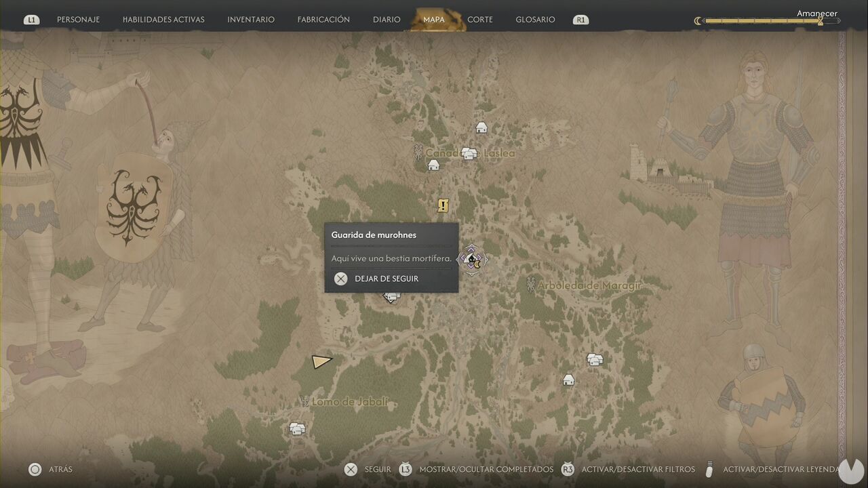Click the circle button icon beside ATRÁS
The height and width of the screenshot is (488, 868).
[35, 469]
